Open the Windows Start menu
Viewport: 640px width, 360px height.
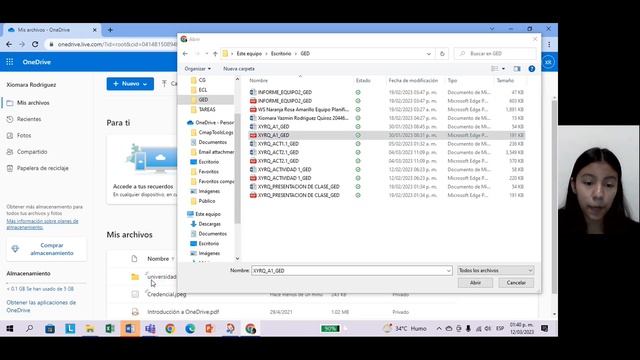(x=10, y=328)
